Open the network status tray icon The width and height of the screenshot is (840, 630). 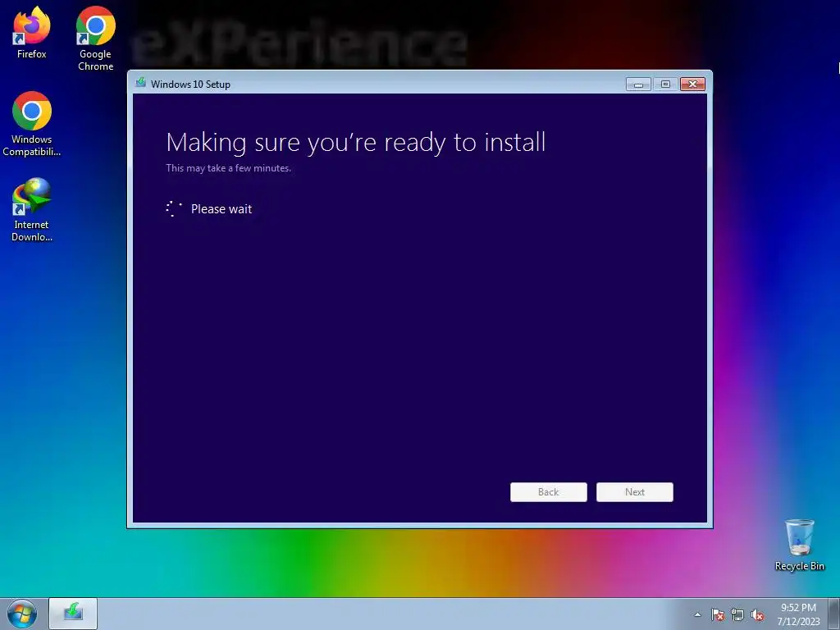click(x=737, y=614)
